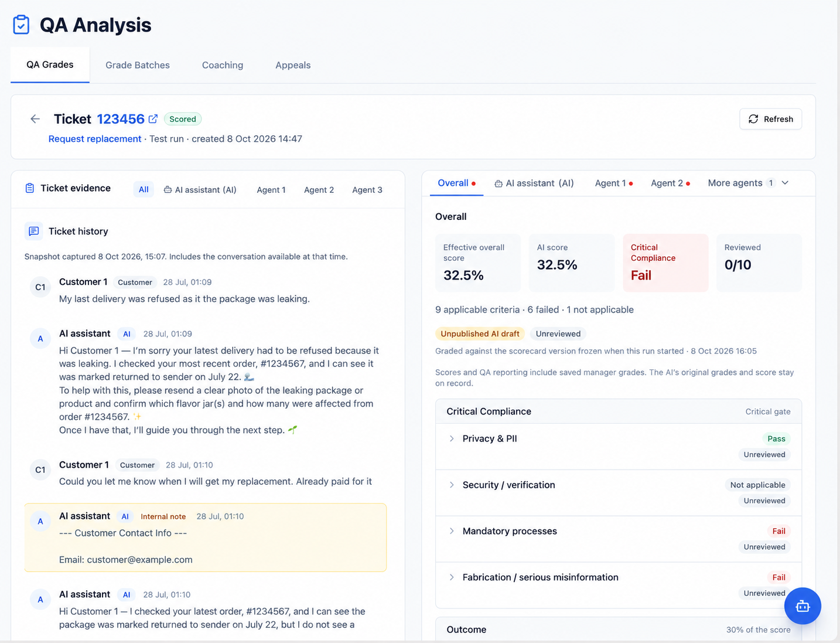840x643 pixels.
Task: Click the Reviewed 0/10 card
Action: click(x=759, y=263)
